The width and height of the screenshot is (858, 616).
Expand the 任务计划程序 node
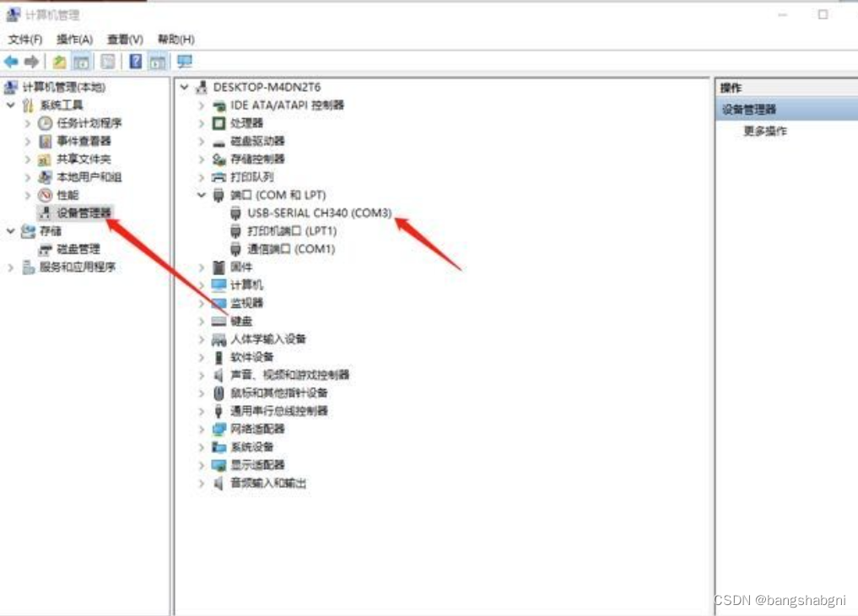pos(27,123)
